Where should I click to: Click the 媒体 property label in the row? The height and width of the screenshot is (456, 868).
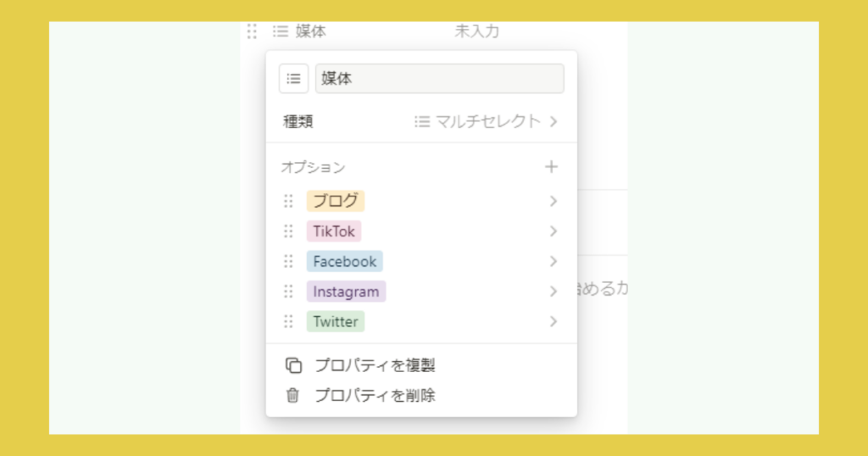(310, 31)
